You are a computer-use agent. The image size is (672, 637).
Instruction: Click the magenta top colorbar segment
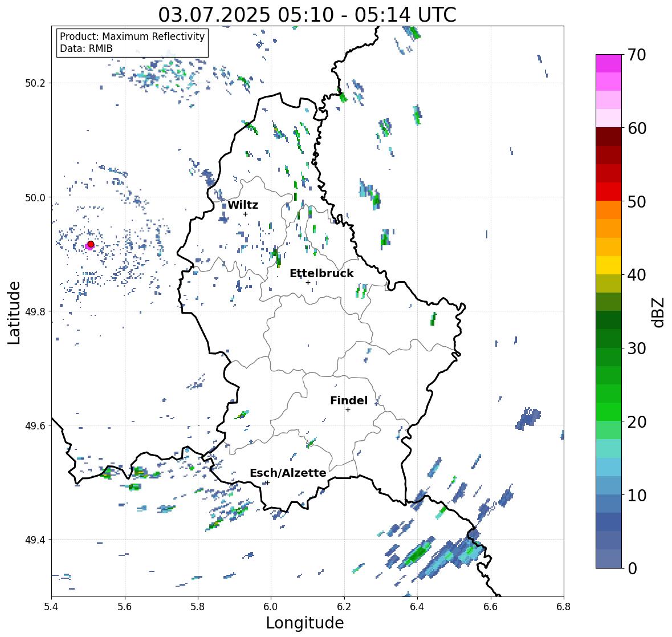[609, 63]
